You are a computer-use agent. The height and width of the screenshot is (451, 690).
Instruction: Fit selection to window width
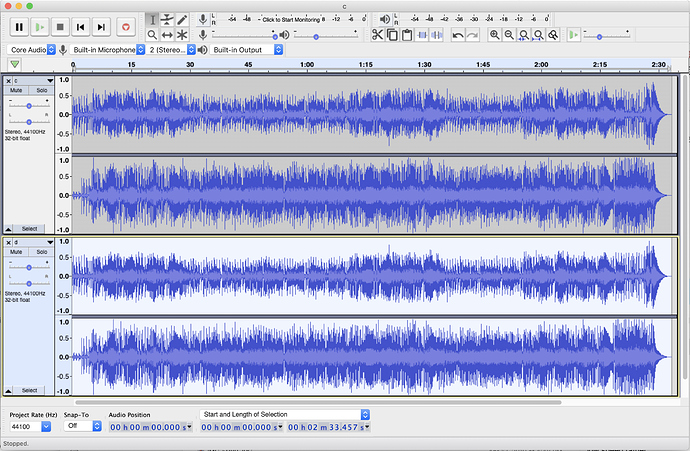524,35
